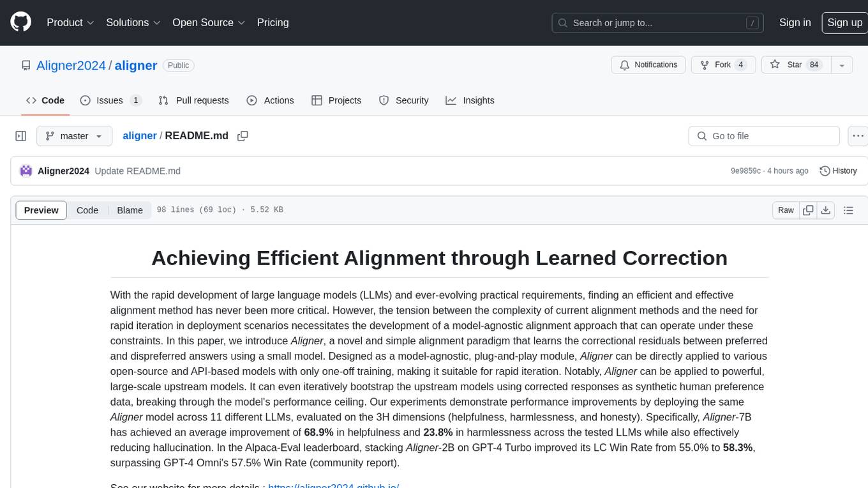This screenshot has height=488, width=868.
Task: Expand the Solutions menu
Action: pyautogui.click(x=133, y=22)
